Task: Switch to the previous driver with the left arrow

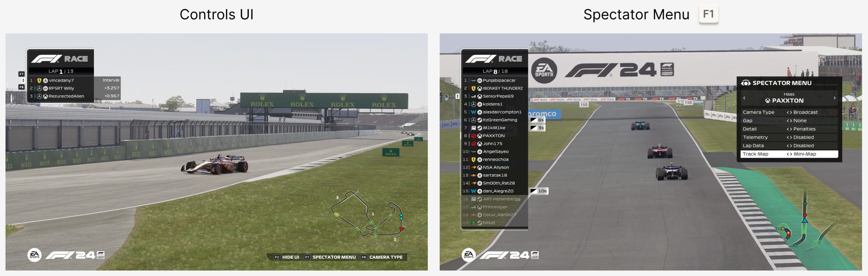Action: click(744, 98)
